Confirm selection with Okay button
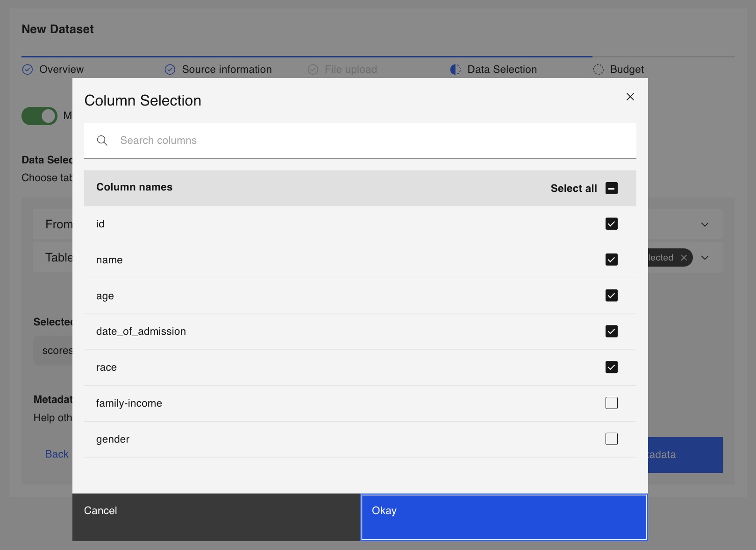 [504, 517]
